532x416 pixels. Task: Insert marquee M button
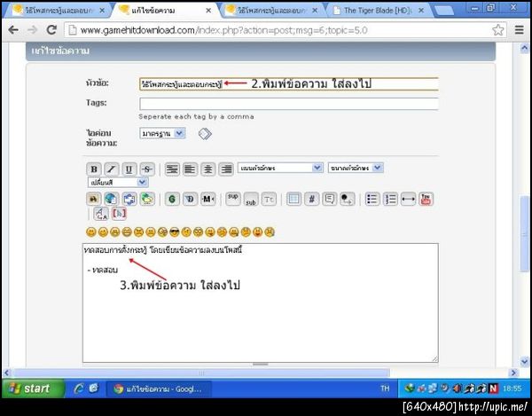click(208, 199)
